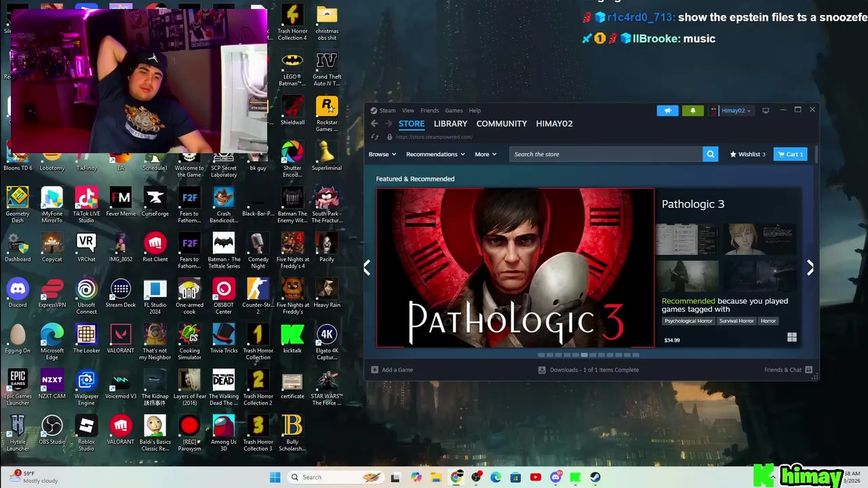Click the Survival Horror tag
The image size is (868, 488).
click(x=736, y=321)
